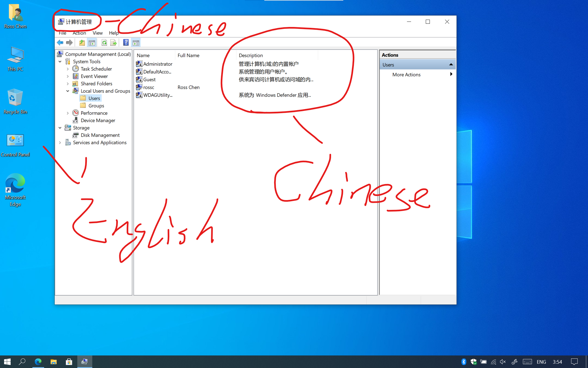The width and height of the screenshot is (588, 368).
Task: Expand the Task Scheduler tree node
Action: tap(68, 69)
